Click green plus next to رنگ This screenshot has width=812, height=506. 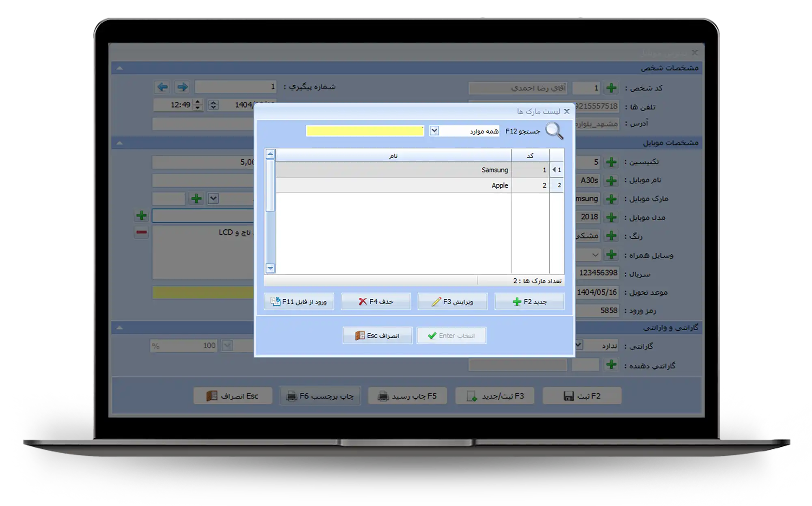click(x=611, y=236)
